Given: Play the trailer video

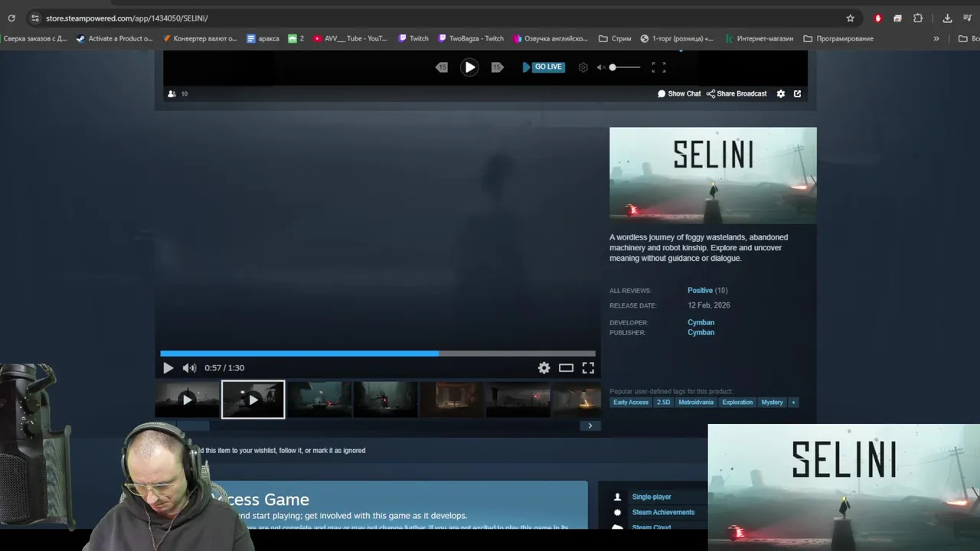Looking at the screenshot, I should tap(168, 368).
